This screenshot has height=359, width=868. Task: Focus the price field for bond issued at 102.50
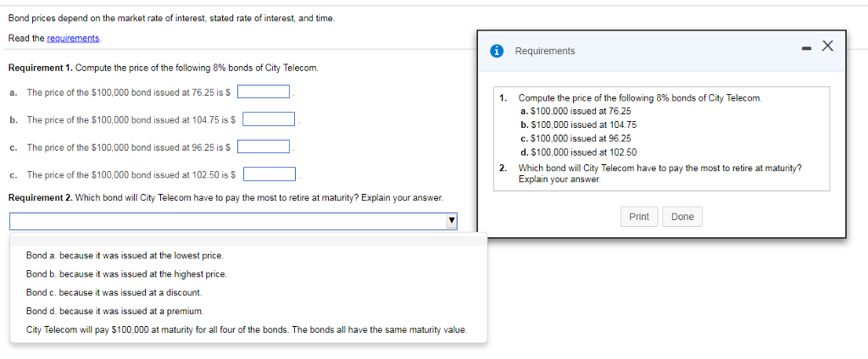(269, 174)
